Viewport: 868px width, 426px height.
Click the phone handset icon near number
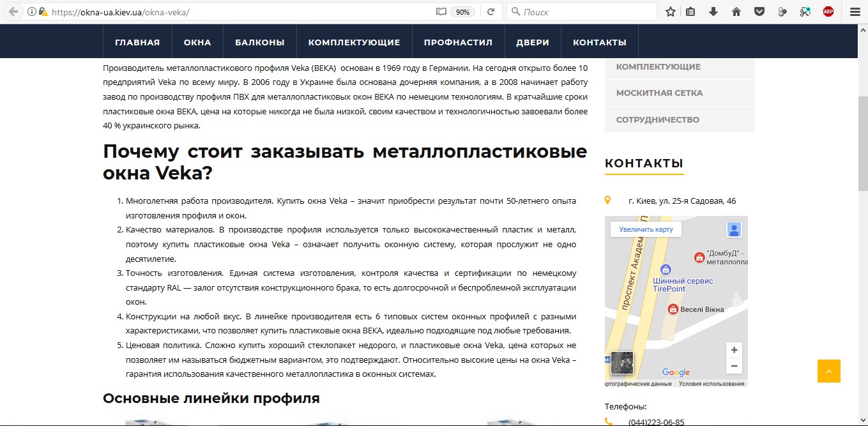tap(609, 422)
